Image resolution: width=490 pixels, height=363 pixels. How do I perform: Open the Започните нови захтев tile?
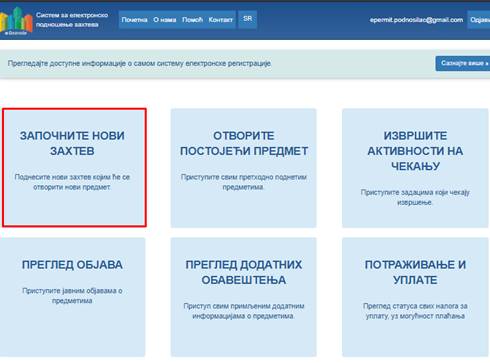coord(74,168)
